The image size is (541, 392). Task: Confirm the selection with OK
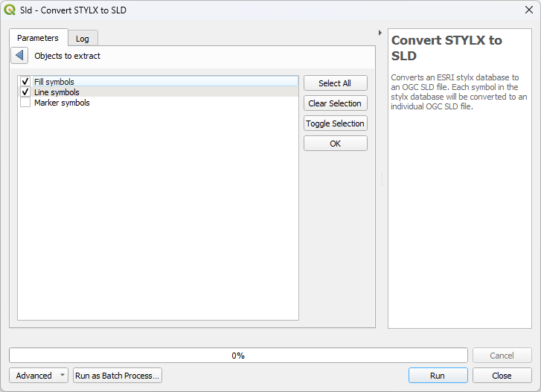coord(335,143)
